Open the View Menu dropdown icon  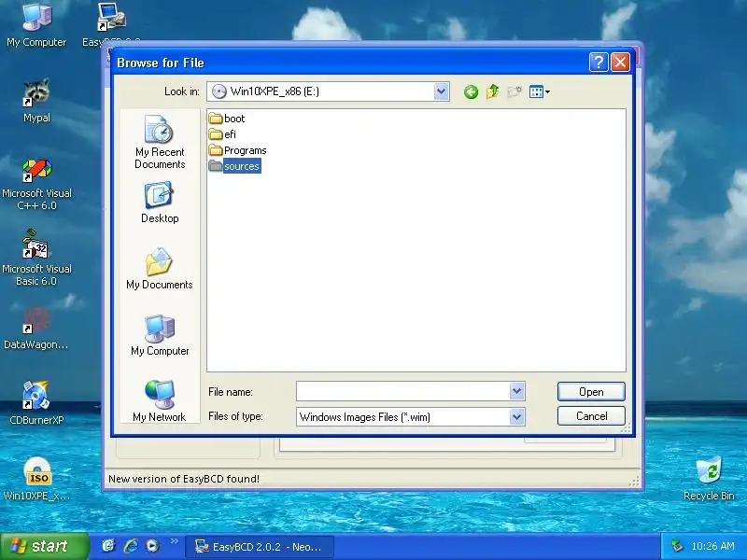click(x=540, y=91)
